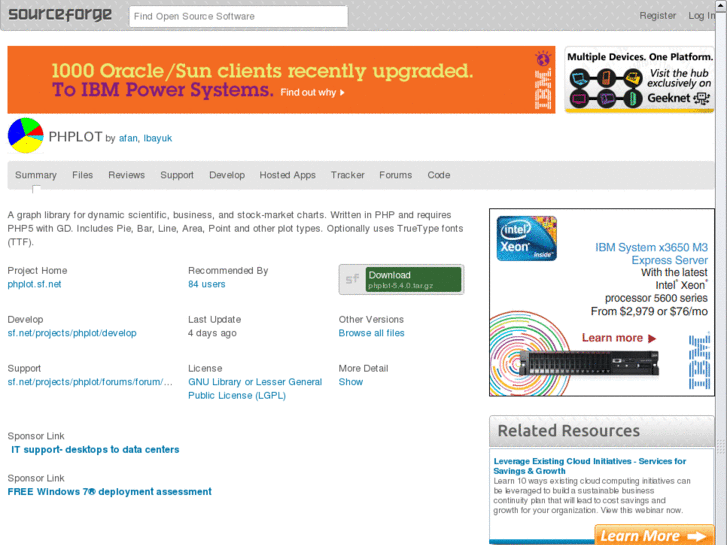This screenshot has width=727, height=545.
Task: Open the Log In link
Action: click(701, 16)
